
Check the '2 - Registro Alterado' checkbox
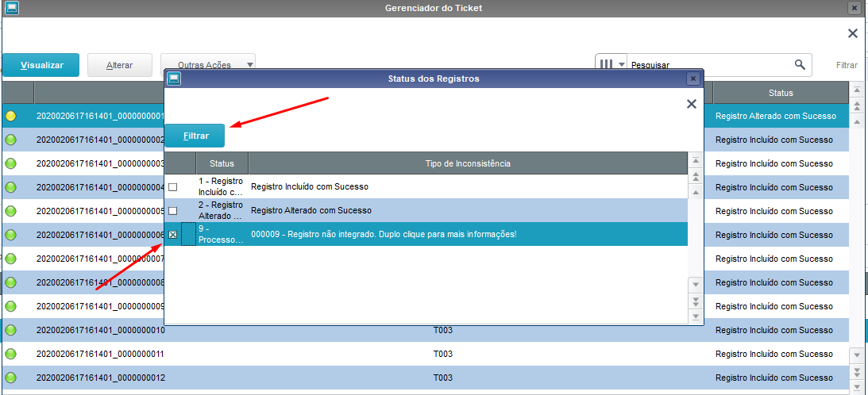click(x=172, y=211)
